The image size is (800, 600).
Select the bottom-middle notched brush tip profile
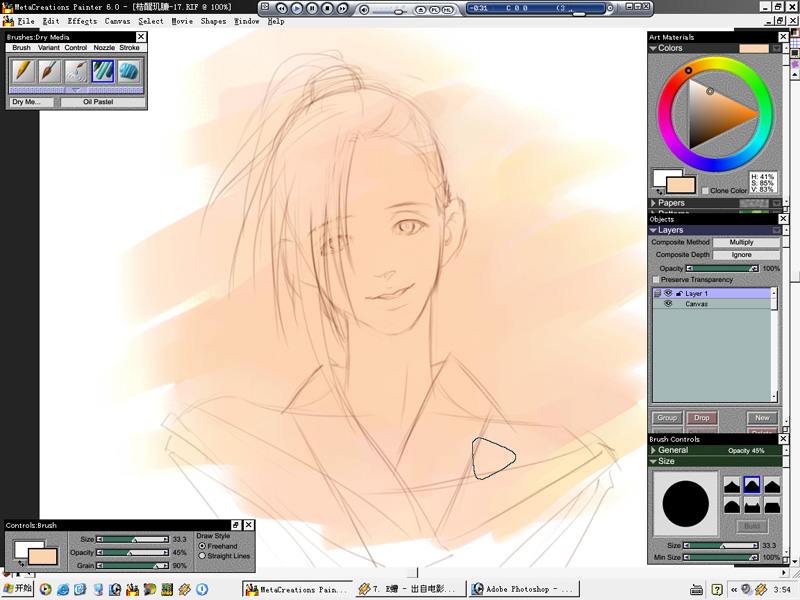point(752,506)
